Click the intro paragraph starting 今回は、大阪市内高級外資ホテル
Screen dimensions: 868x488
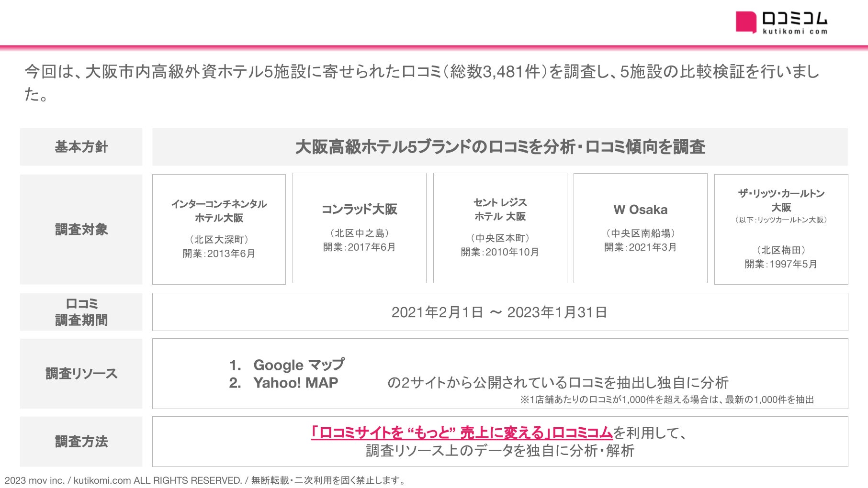pyautogui.click(x=422, y=83)
